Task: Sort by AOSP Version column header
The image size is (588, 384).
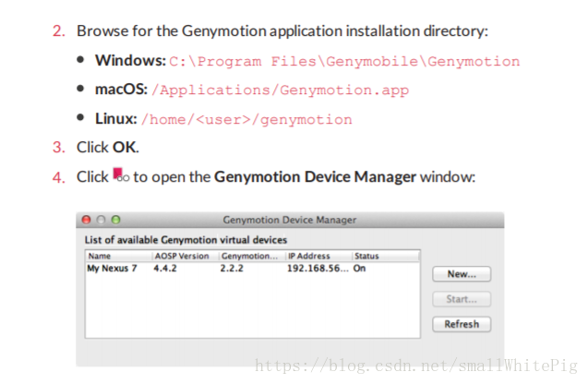Action: coord(186,256)
